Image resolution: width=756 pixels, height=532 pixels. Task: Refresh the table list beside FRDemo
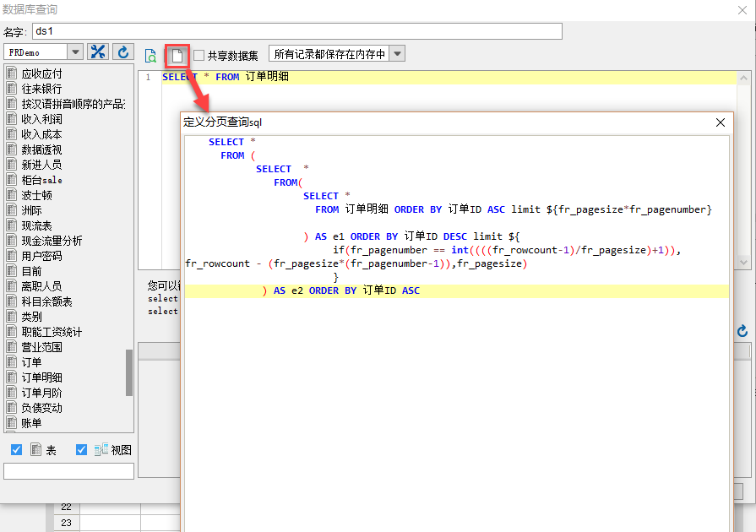point(123,52)
